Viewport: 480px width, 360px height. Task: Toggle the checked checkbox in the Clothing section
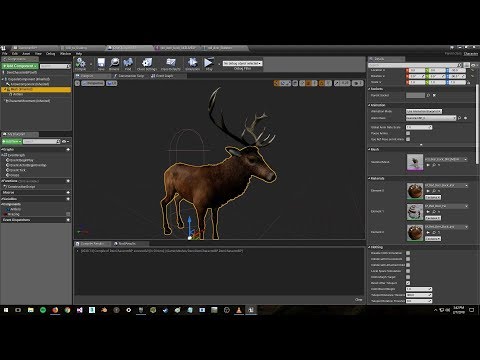click(x=408, y=283)
